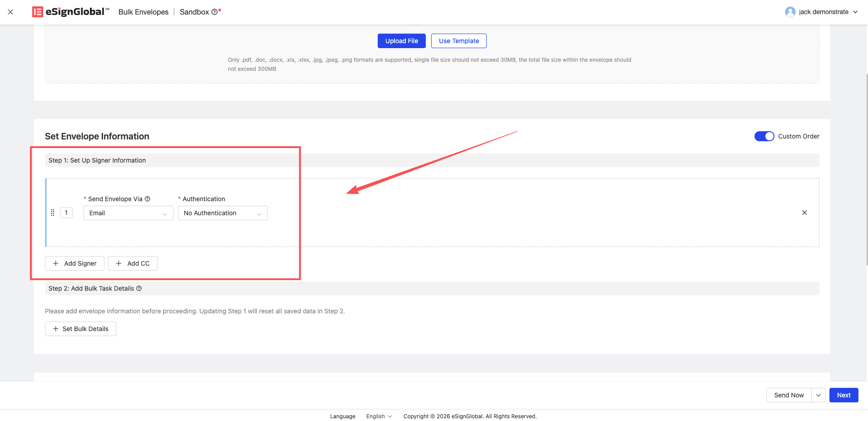Click the Send Envelope Via help icon
The image size is (868, 421).
pos(148,199)
